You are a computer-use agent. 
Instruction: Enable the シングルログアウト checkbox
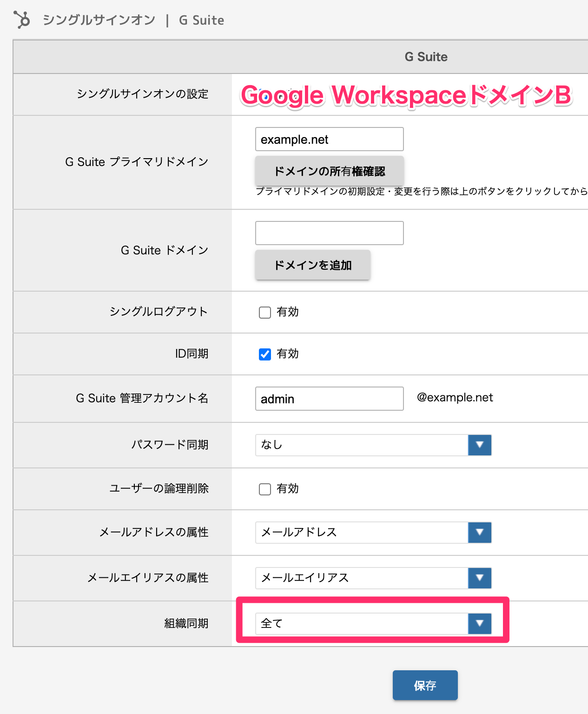coord(265,312)
